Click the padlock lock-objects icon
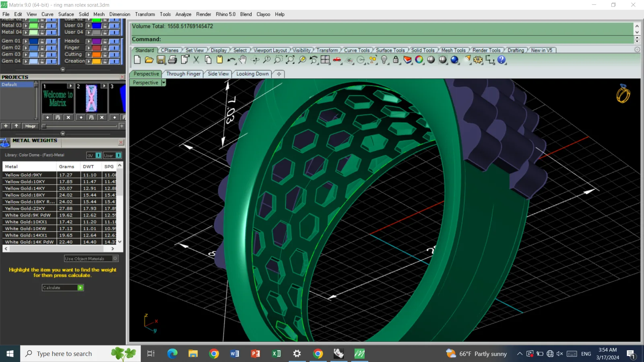 point(396,60)
